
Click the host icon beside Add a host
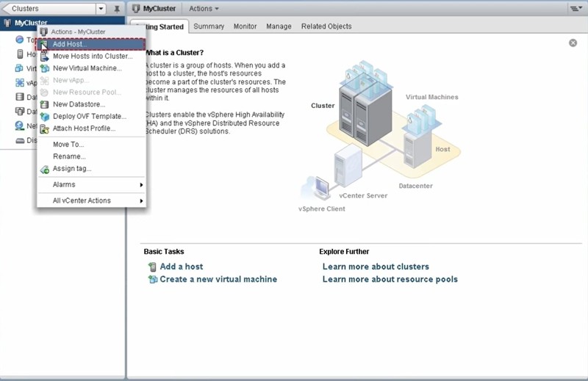coord(152,266)
